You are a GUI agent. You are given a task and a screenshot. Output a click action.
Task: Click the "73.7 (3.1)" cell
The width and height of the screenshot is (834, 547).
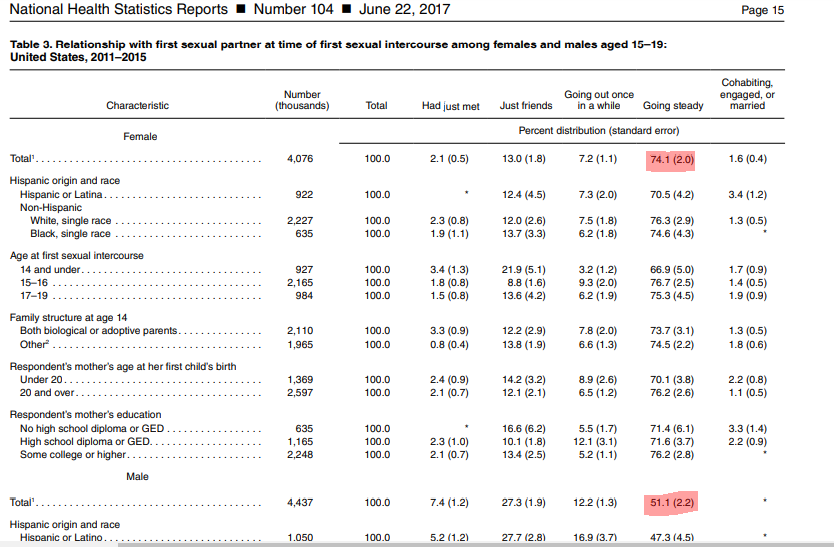pos(672,331)
